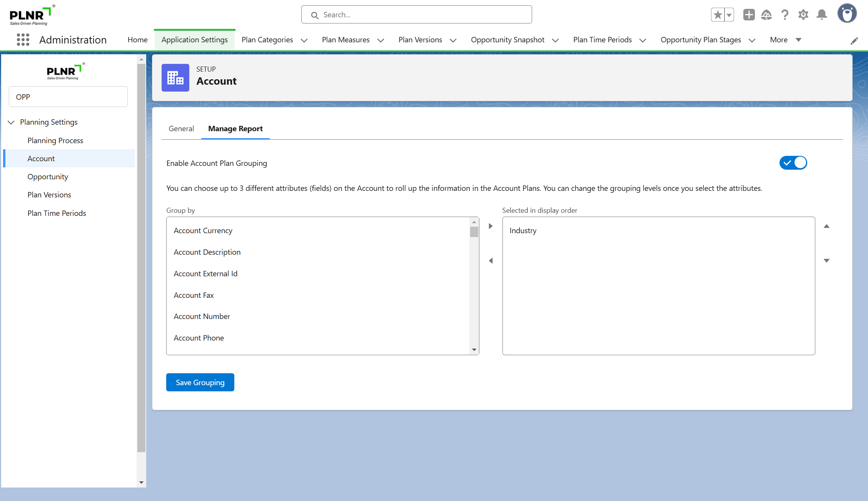Move Industry up in display order
868x501 pixels.
pos(826,226)
